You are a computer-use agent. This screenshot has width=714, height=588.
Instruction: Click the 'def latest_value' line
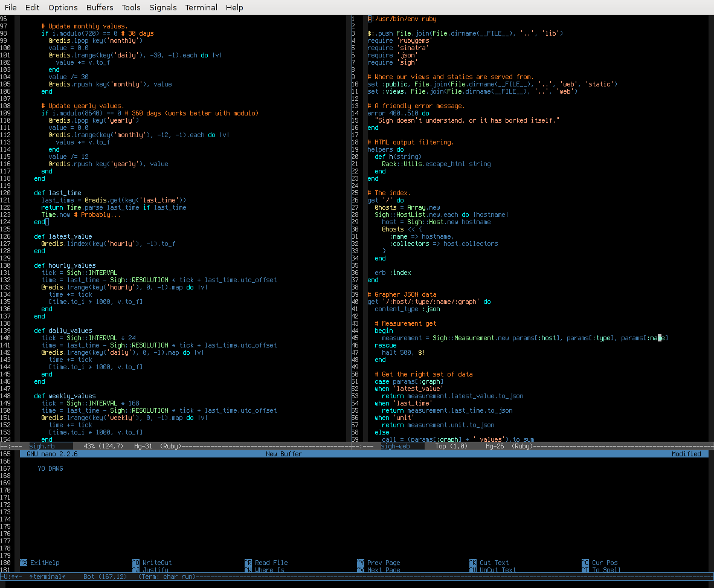pos(63,236)
